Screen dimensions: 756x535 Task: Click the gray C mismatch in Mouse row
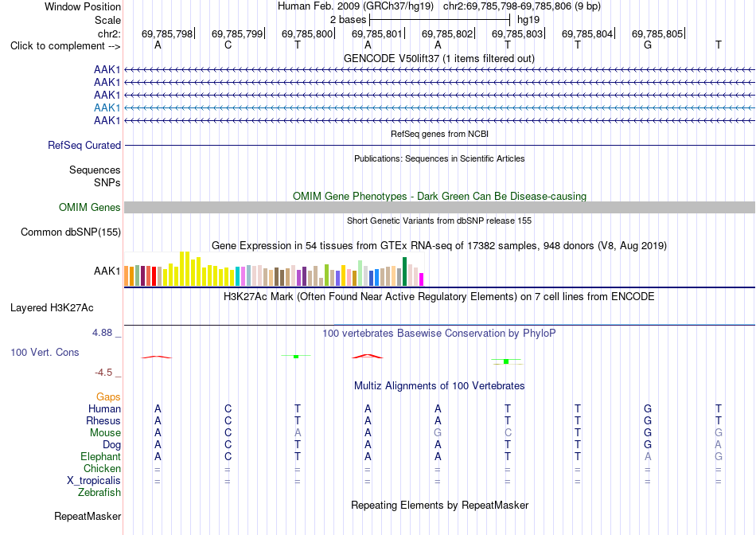point(508,433)
